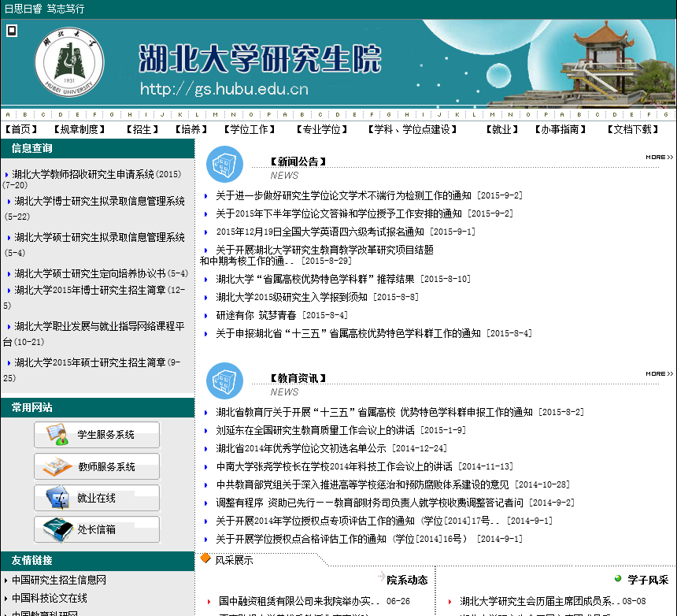Click the green ball icon by 学子风采
Viewport: 677px width, 616px height.
(618, 578)
